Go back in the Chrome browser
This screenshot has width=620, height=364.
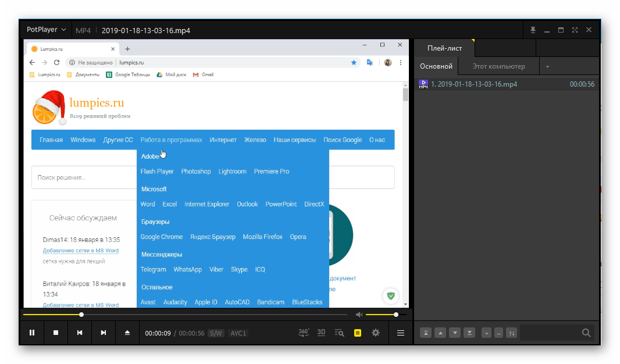(32, 62)
